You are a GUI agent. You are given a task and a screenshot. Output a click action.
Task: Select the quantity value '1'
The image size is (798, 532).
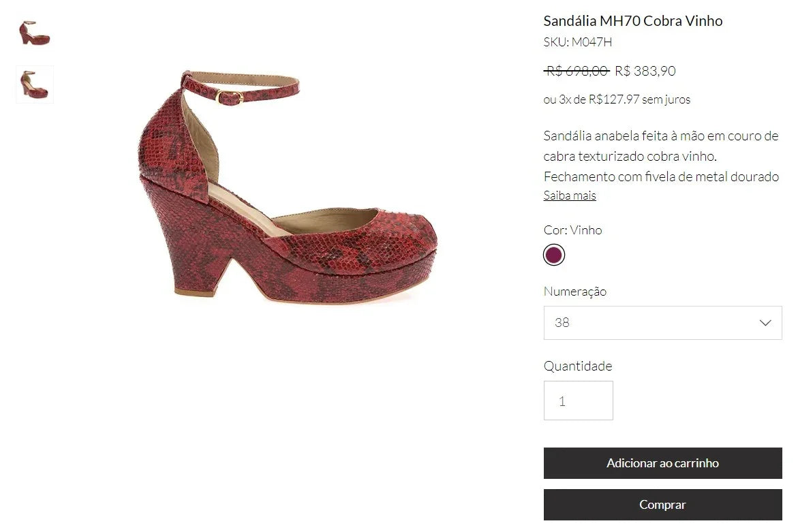[x=562, y=401]
